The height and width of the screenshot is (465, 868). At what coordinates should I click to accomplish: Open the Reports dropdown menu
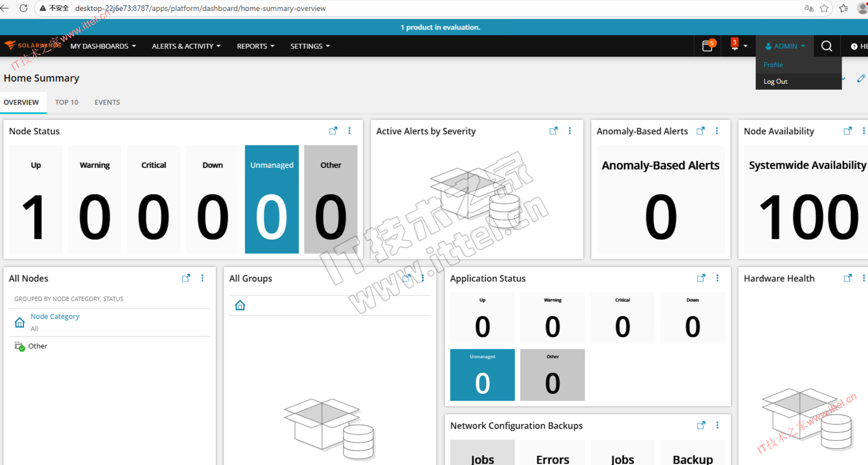pos(255,46)
